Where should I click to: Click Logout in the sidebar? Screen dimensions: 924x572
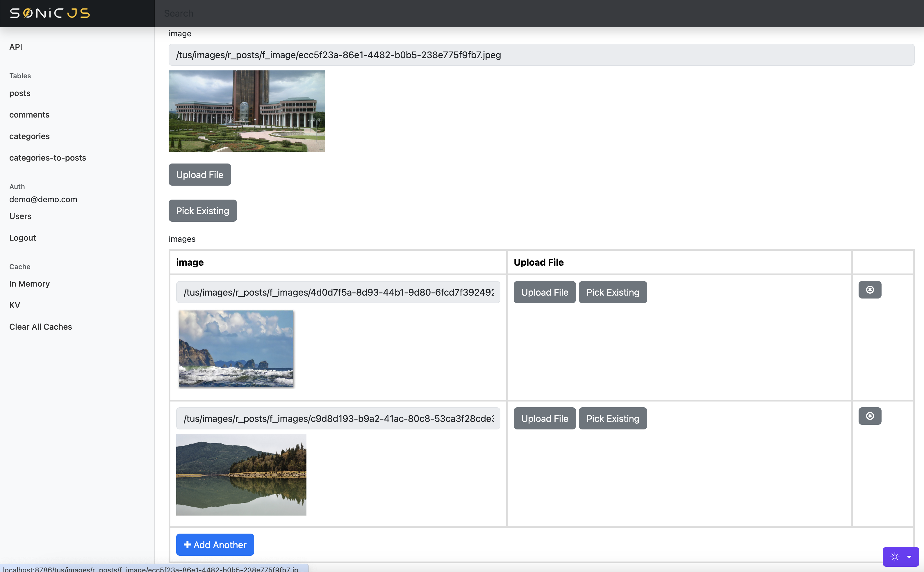point(22,238)
